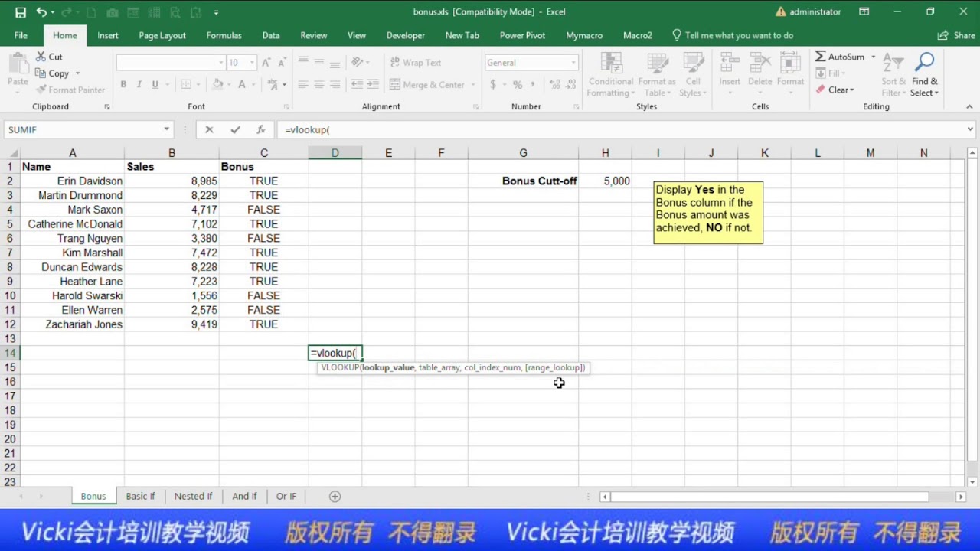The image size is (980, 551).
Task: Click Enter checkmark in formula bar
Action: point(235,130)
